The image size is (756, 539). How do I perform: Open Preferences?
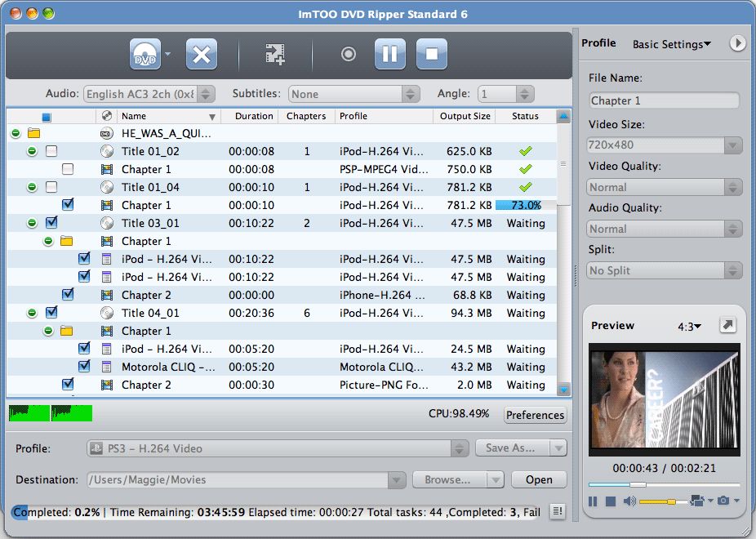coord(536,415)
